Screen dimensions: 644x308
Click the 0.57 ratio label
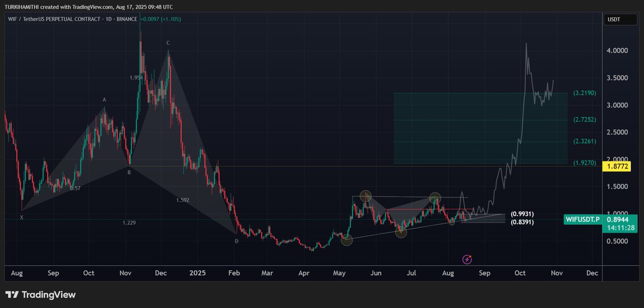point(75,188)
